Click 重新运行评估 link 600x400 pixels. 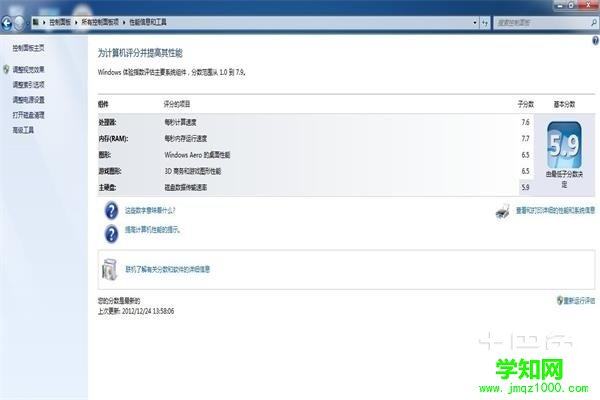(579, 300)
